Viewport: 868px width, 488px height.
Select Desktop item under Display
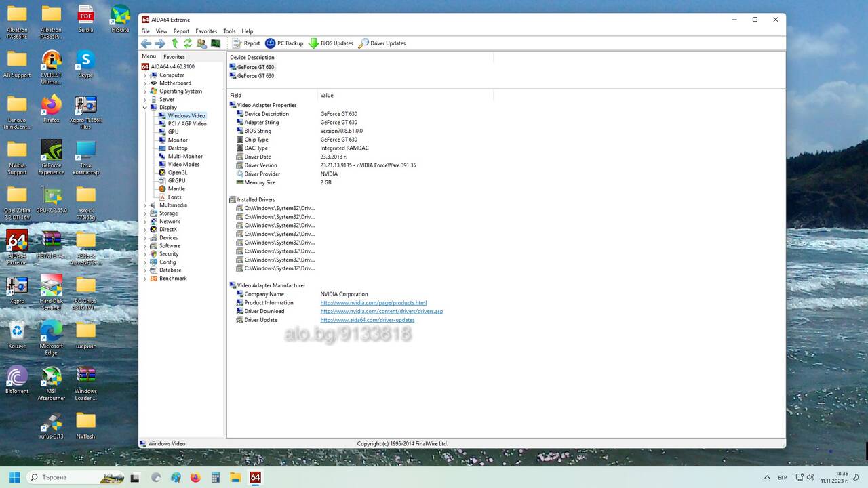178,148
